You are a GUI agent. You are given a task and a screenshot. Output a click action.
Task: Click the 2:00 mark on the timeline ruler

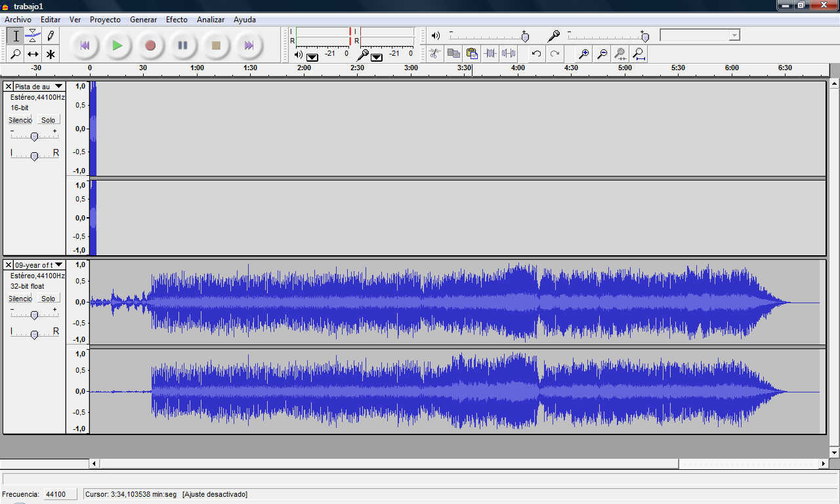(x=304, y=68)
